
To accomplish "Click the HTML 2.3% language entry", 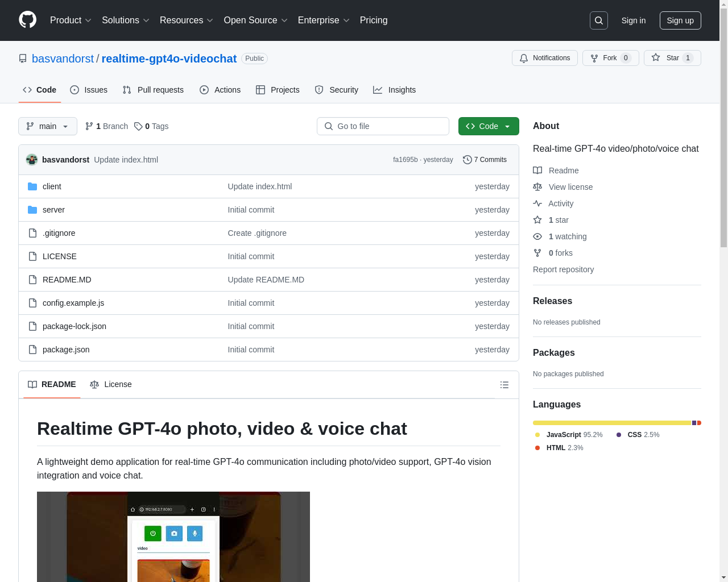I will [x=559, y=448].
